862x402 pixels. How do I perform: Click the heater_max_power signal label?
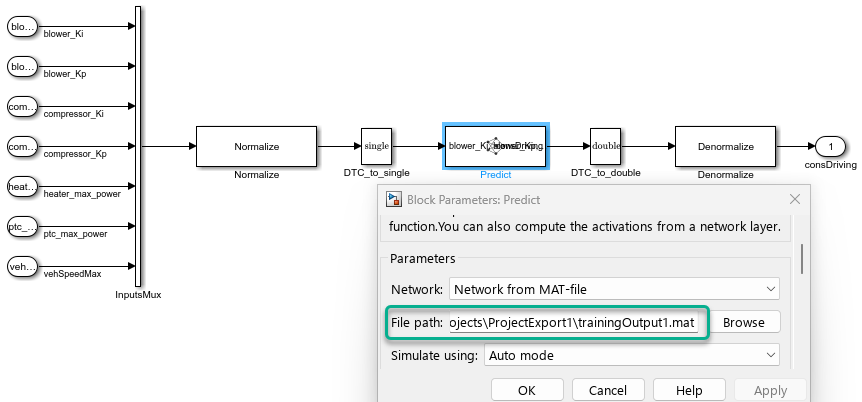point(82,194)
